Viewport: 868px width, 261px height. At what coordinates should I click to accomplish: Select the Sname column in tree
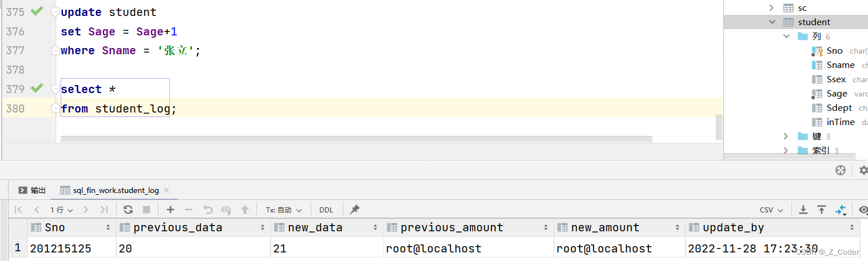pyautogui.click(x=840, y=65)
